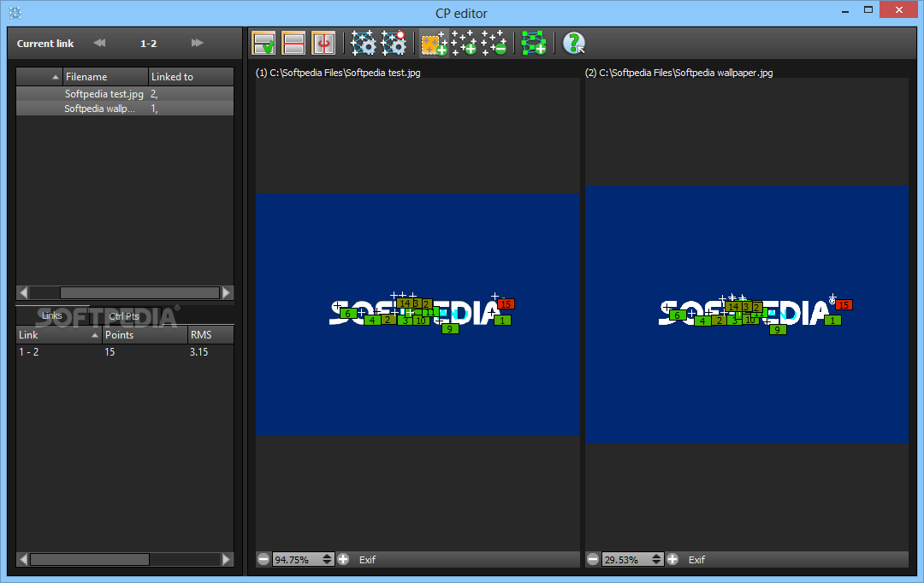Screen dimensions: 924x583
Task: Select control point 6 in test.jpg
Action: pyautogui.click(x=347, y=314)
